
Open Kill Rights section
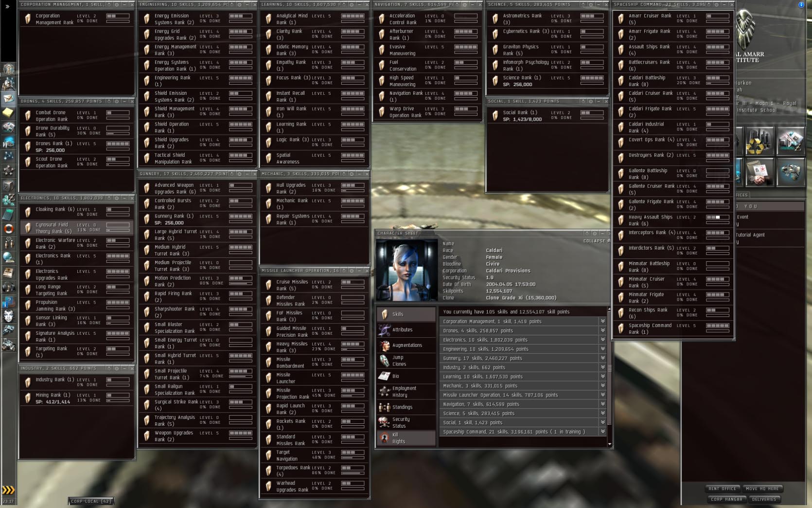406,438
